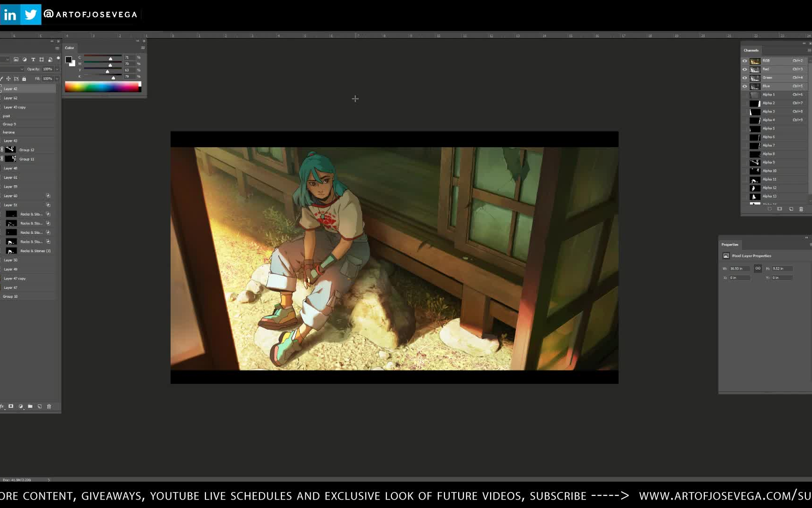Hide the Red channel visibility eye

pyautogui.click(x=744, y=70)
